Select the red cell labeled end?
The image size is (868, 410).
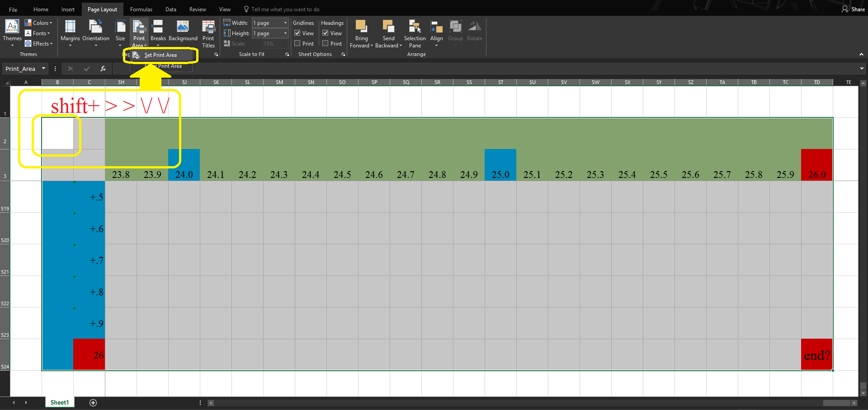point(817,354)
